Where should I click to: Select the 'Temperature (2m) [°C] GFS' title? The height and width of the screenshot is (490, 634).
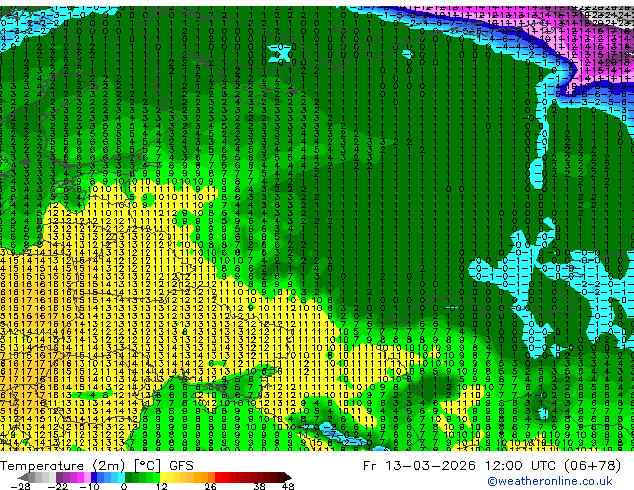point(97,466)
